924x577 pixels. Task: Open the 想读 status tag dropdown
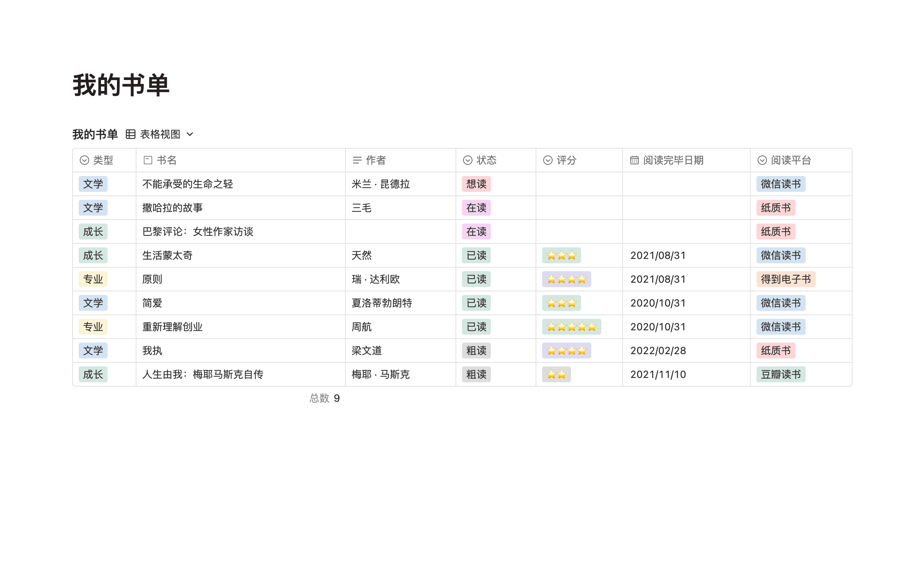[476, 184]
